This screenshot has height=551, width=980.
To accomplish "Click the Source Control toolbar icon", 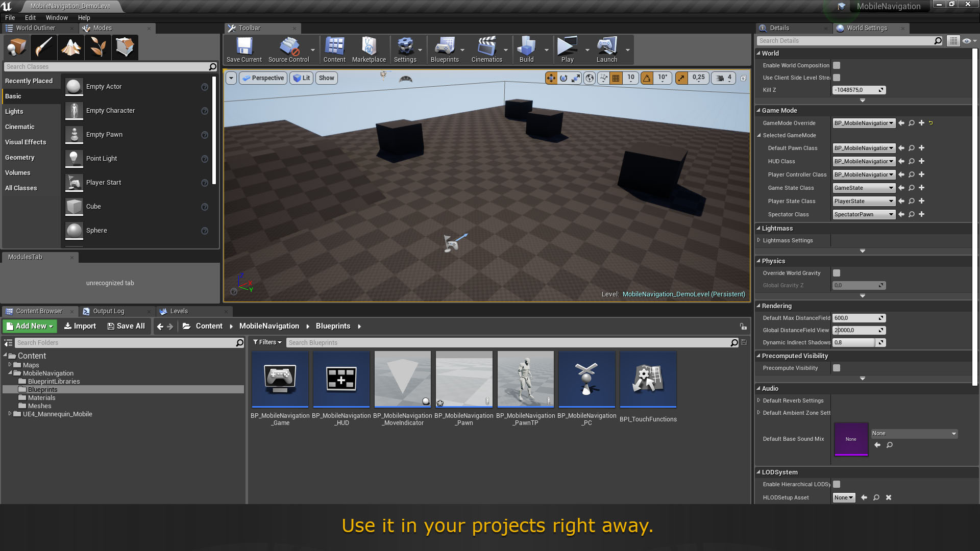I will click(x=288, y=49).
